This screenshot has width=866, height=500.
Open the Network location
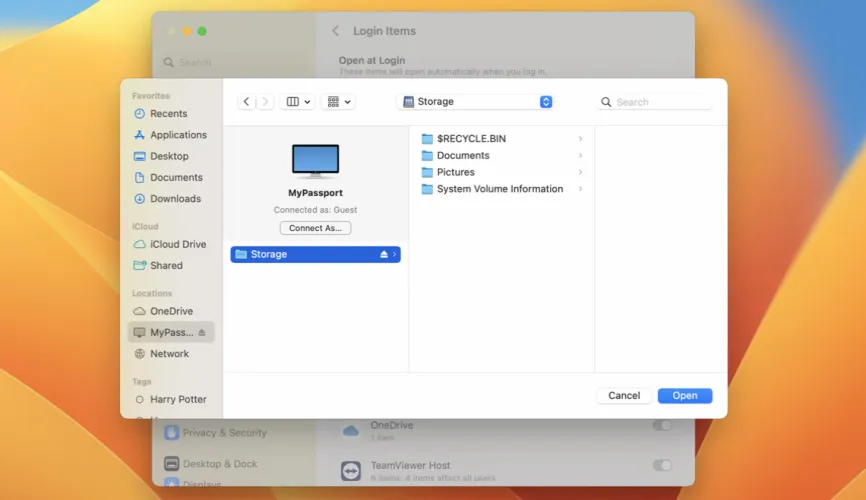point(169,354)
